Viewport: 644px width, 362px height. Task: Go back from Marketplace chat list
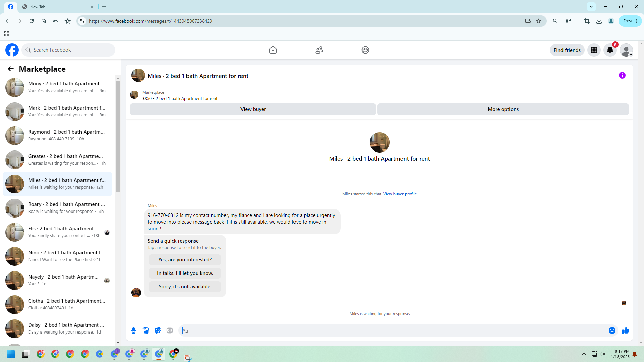click(11, 69)
